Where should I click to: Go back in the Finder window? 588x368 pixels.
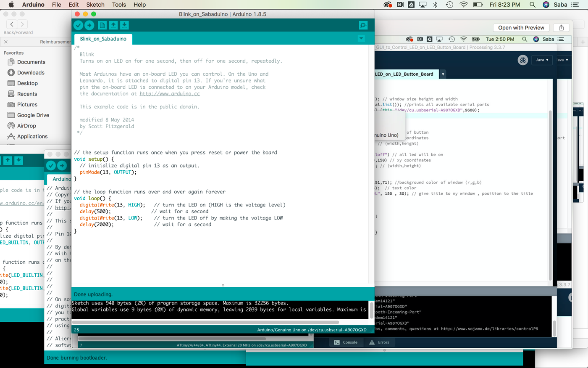pos(12,24)
